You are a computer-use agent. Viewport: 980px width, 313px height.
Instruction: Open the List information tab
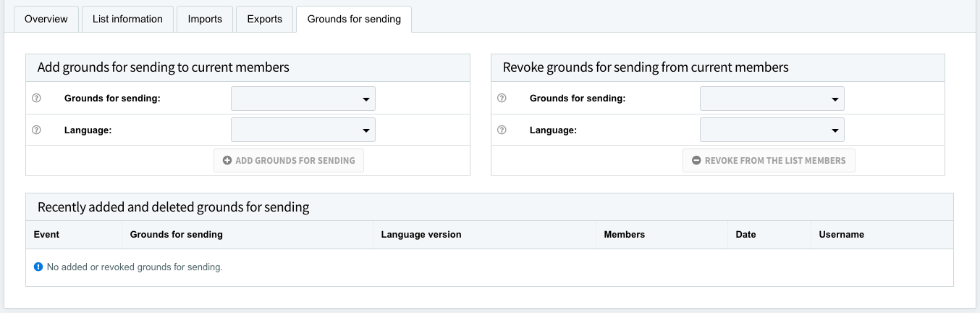(127, 20)
